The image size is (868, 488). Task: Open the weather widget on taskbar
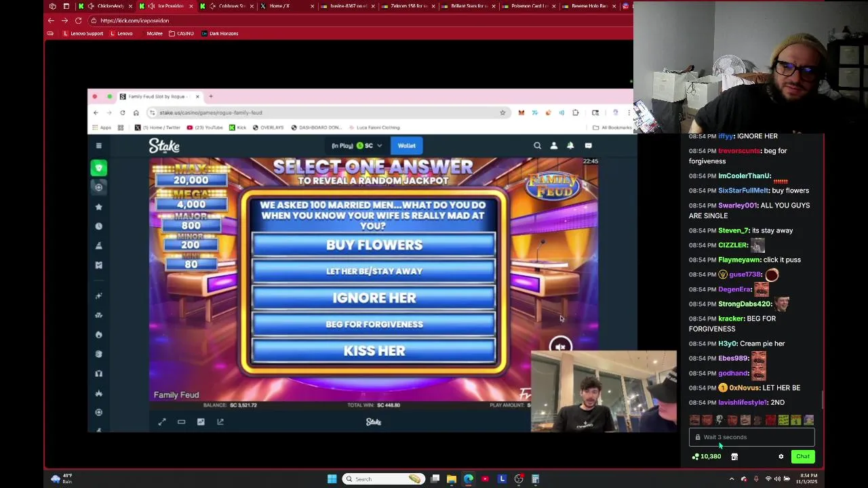tap(61, 479)
